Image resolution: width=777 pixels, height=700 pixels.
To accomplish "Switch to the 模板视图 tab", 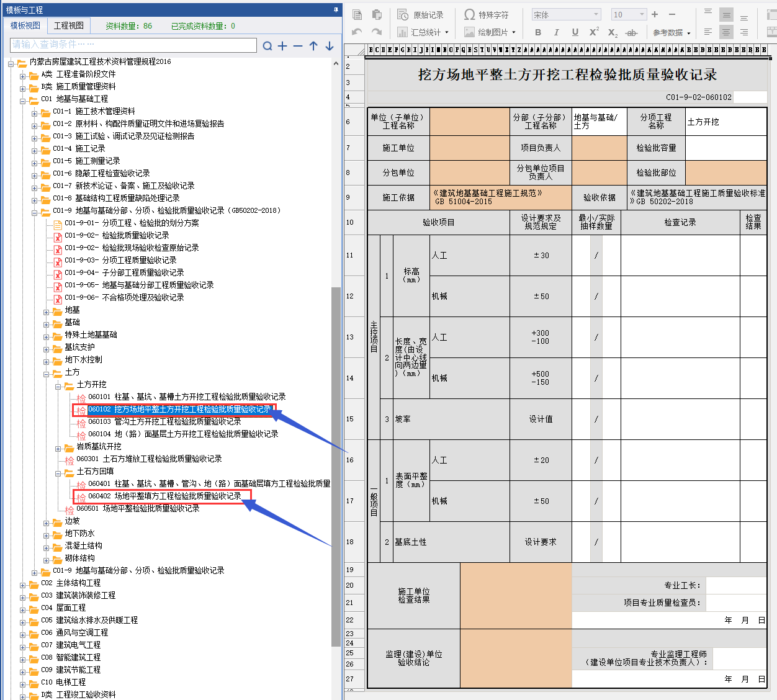I will [25, 25].
